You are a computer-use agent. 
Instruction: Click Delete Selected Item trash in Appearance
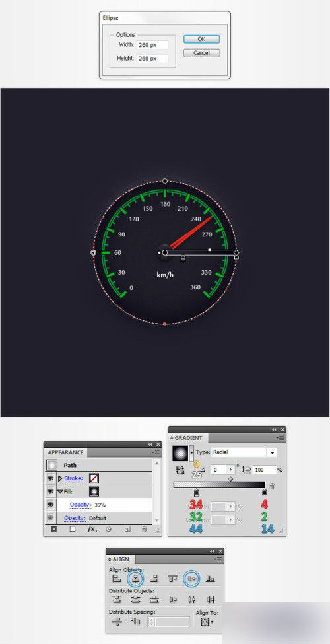pos(144,530)
